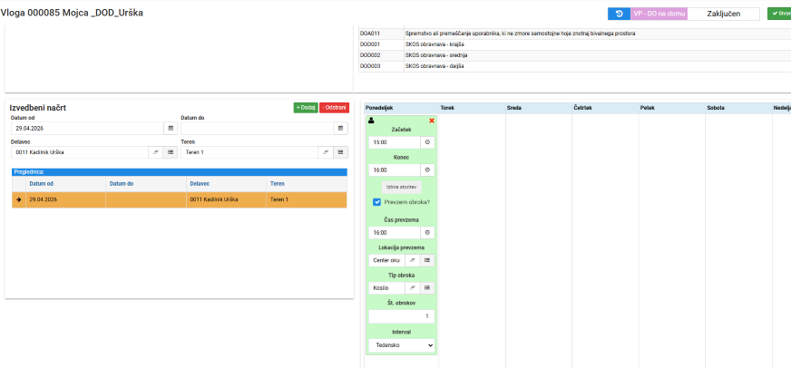
Task: Click the VP - DO na domu label
Action: 659,14
